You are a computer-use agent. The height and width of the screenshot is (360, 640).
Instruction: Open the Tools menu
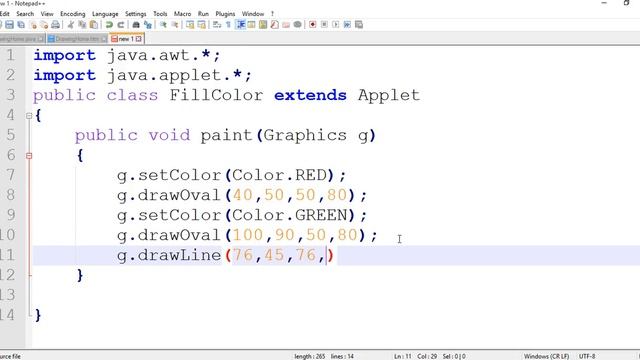[x=160, y=14]
